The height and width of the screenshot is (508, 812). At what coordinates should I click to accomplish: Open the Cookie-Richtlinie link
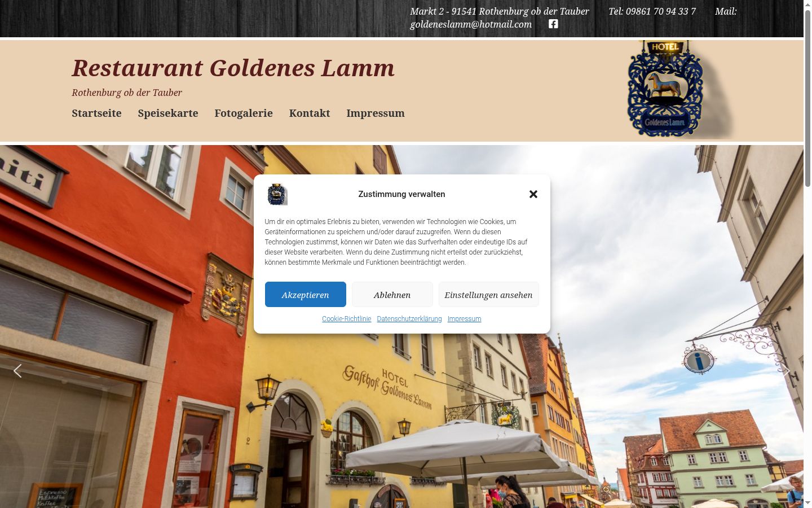click(347, 319)
